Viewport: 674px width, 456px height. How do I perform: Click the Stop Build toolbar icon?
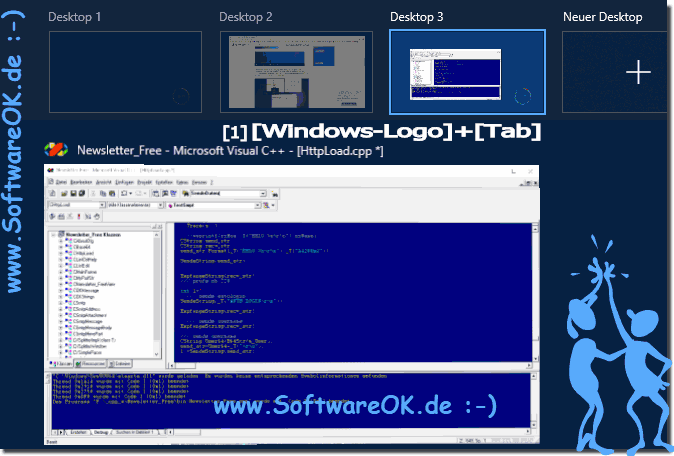click(70, 217)
